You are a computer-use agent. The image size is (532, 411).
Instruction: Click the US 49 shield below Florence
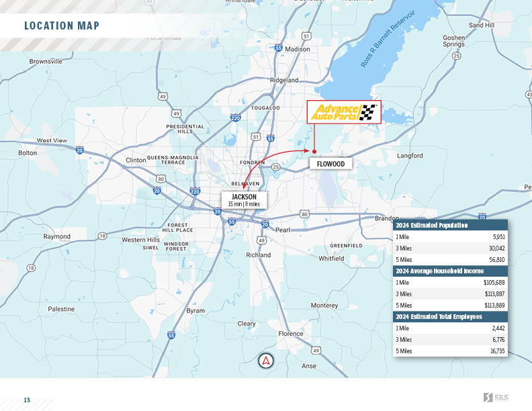(x=316, y=351)
